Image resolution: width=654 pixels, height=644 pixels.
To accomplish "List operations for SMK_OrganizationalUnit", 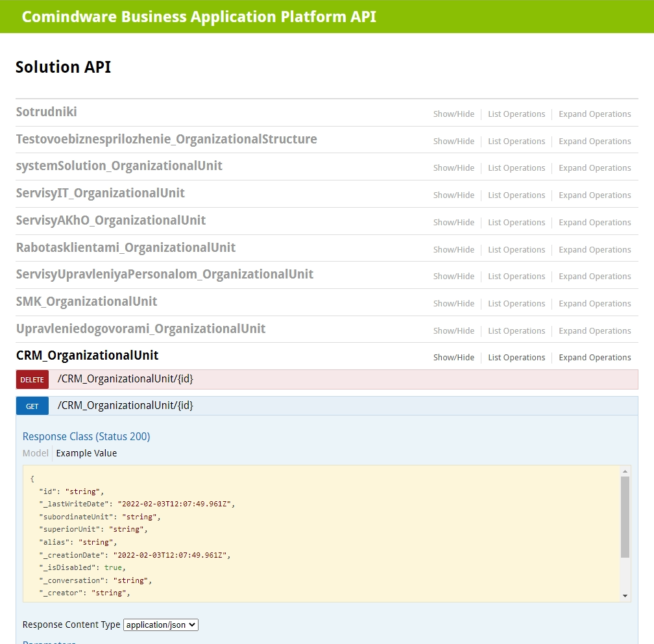I will pyautogui.click(x=516, y=303).
